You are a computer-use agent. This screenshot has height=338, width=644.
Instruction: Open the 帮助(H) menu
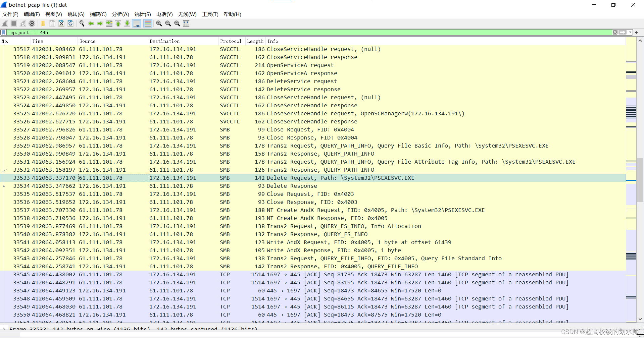coord(233,14)
